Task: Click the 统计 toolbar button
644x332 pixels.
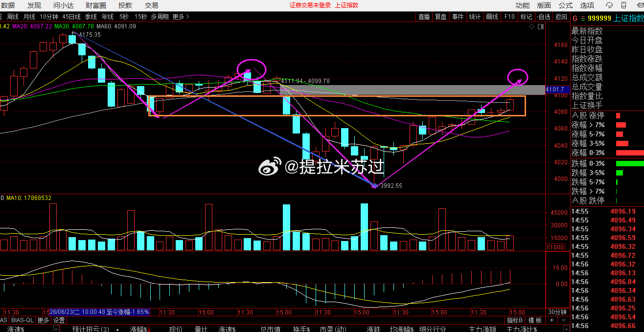Action: [x=475, y=17]
